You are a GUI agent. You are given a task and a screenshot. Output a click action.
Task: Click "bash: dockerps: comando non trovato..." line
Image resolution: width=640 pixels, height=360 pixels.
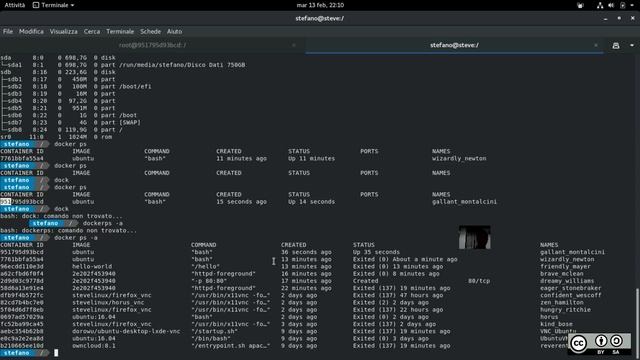(x=69, y=231)
